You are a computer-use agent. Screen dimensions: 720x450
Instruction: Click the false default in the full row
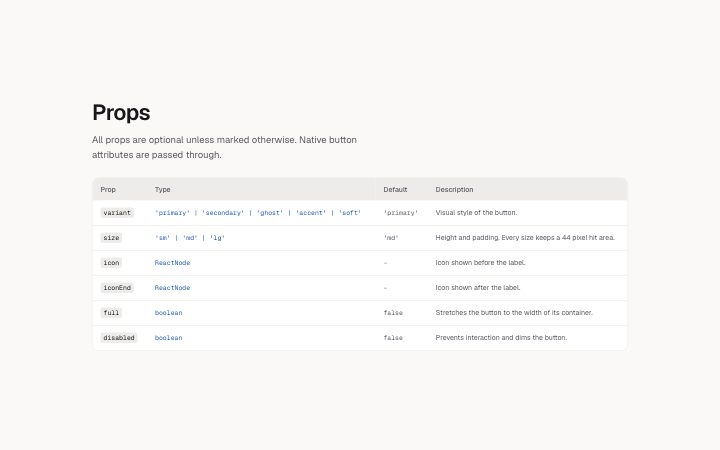(x=393, y=313)
